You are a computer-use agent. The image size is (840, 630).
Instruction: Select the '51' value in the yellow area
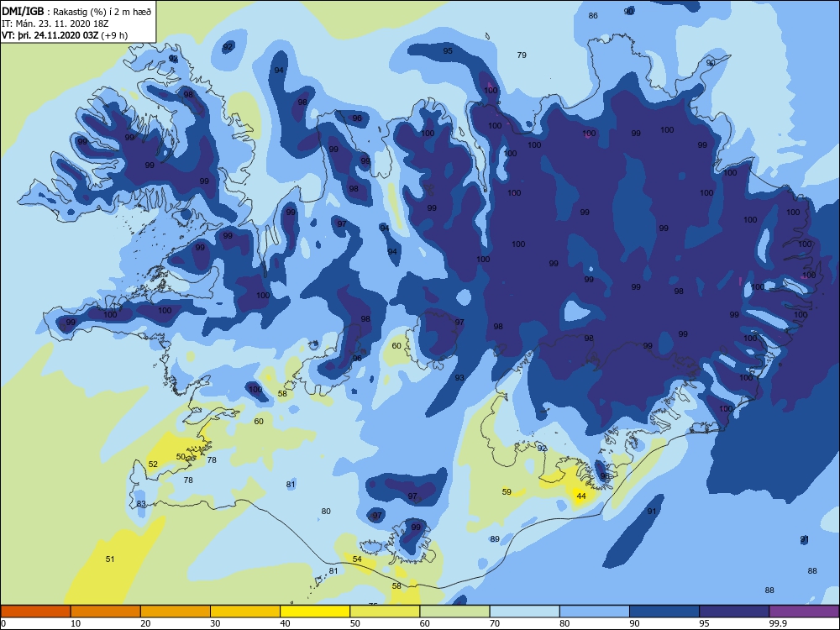point(110,559)
